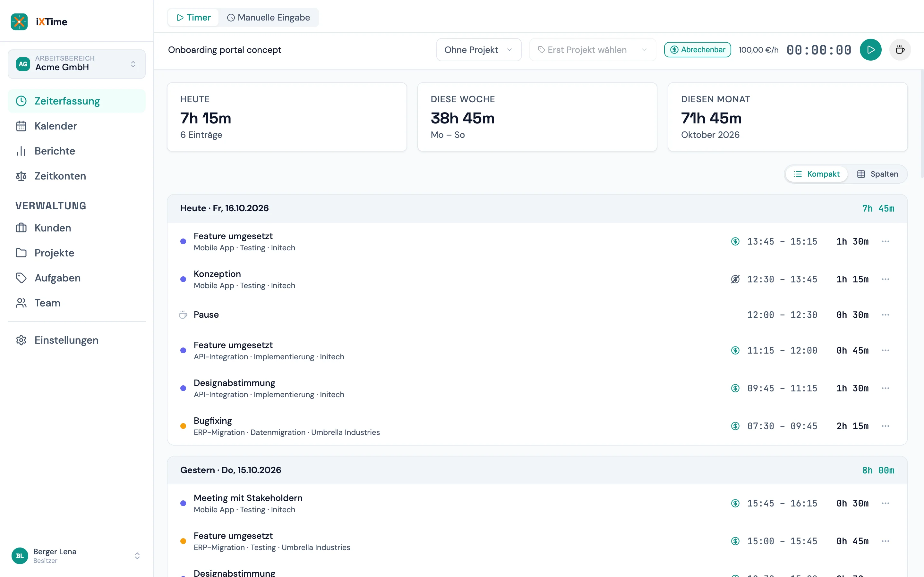
Task: Select the Kompakt list view
Action: tap(817, 174)
